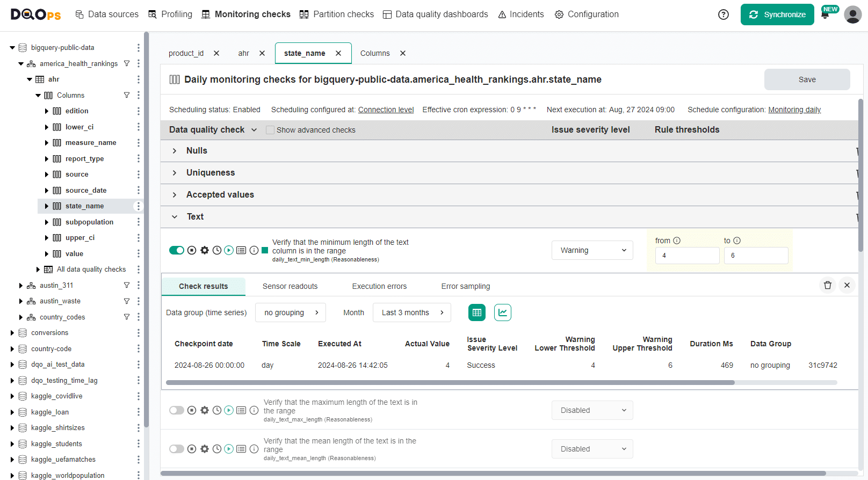Click the Synchronize button
Image resolution: width=868 pixels, height=480 pixels.
click(777, 14)
